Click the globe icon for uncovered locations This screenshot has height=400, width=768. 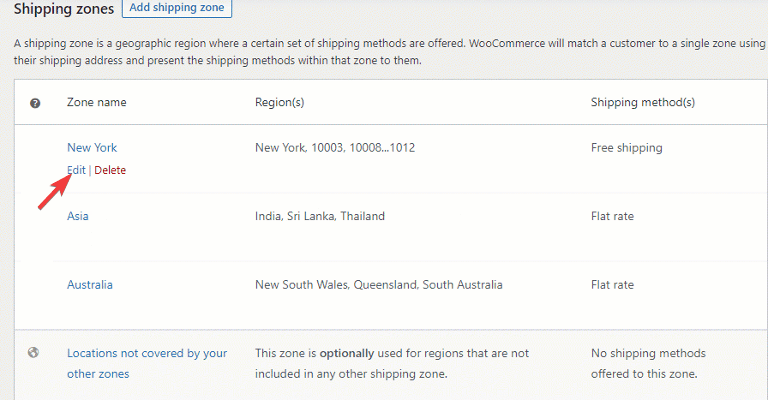[x=33, y=353]
